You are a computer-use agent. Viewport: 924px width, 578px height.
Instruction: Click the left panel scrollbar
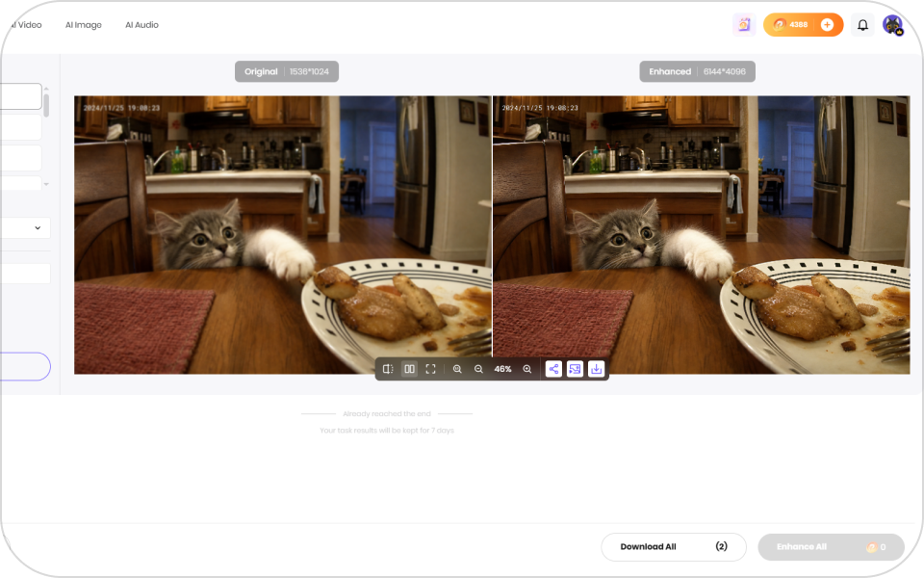46,106
